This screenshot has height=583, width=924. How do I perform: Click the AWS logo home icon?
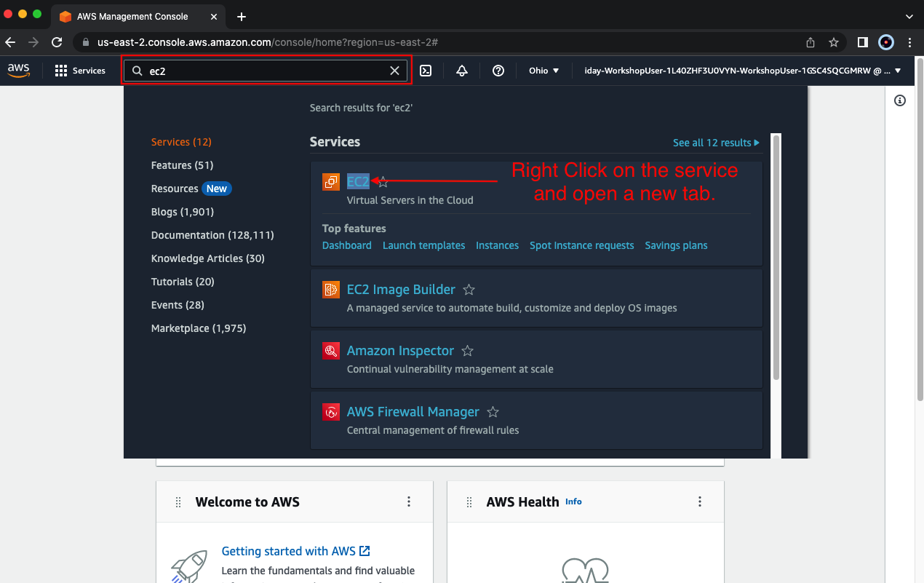coord(19,71)
